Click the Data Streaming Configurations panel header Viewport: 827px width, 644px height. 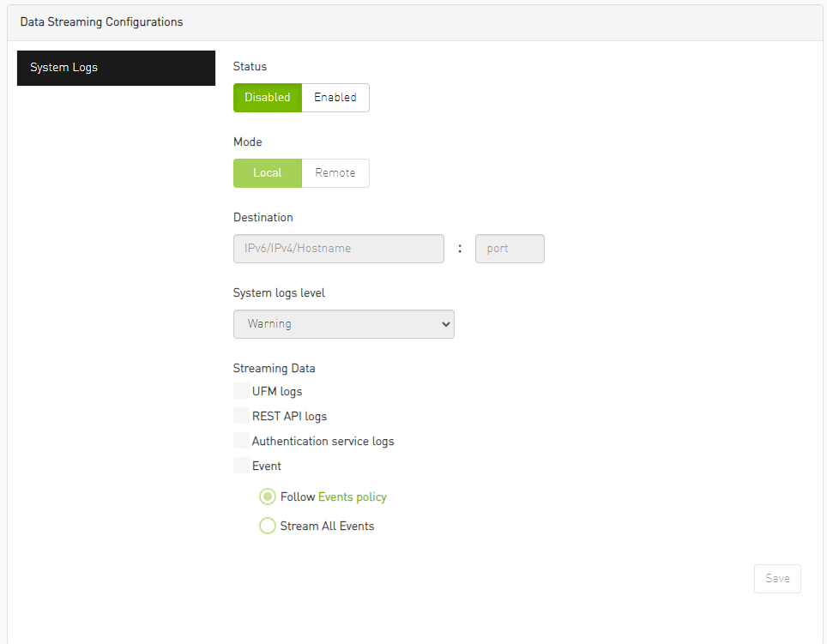[x=101, y=22]
